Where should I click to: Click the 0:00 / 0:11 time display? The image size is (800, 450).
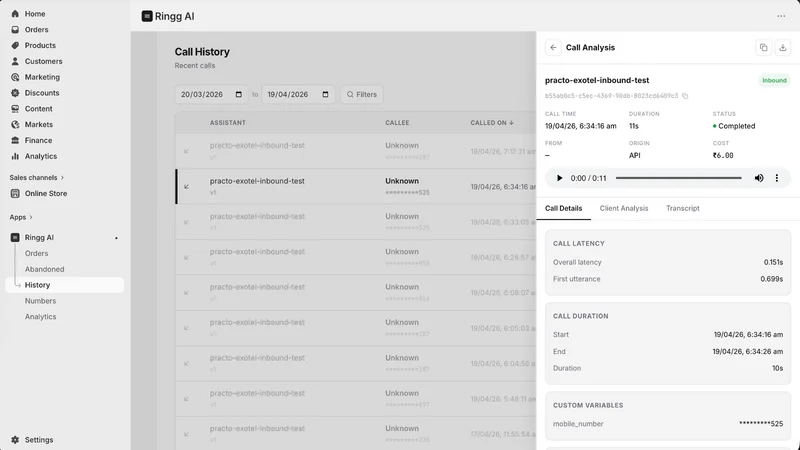[588, 178]
